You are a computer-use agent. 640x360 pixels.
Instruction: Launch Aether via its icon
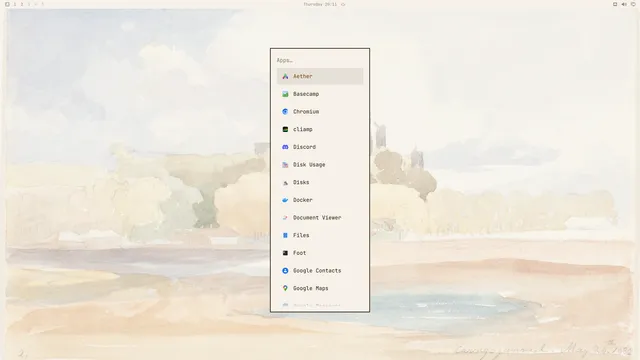click(285, 76)
